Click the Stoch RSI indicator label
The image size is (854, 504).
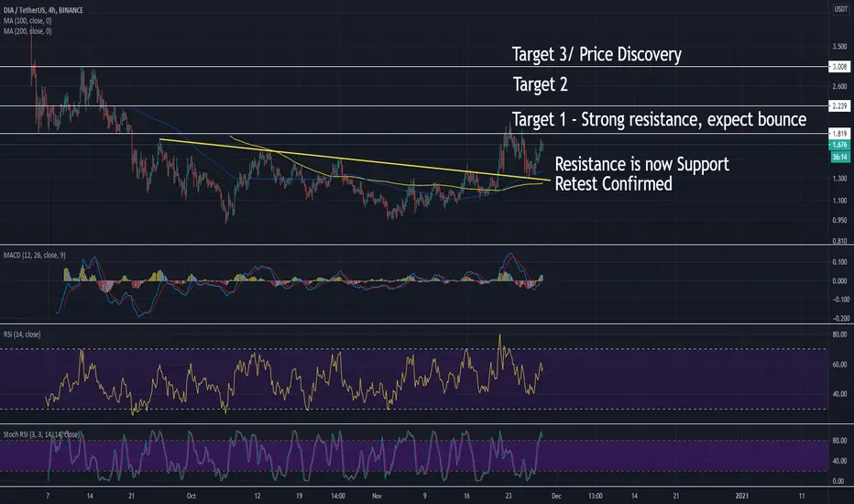tap(42, 434)
